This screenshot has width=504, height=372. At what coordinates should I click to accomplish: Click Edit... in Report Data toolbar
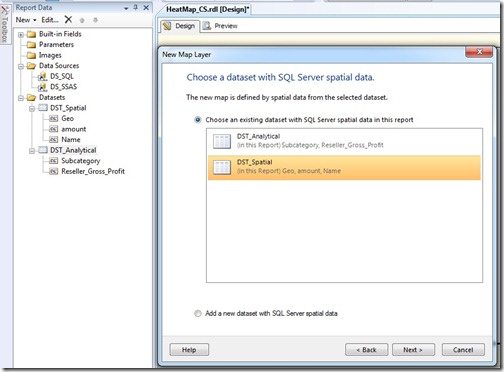pos(50,20)
